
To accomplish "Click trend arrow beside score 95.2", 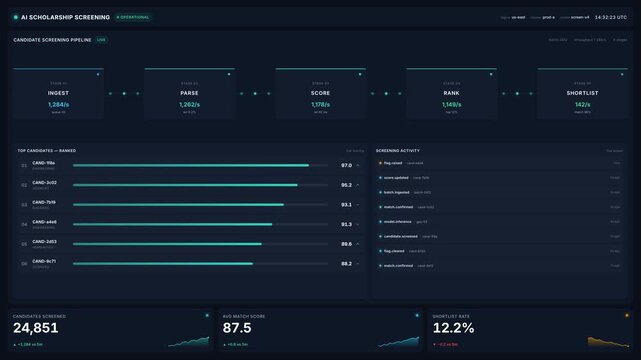I will [x=358, y=185].
